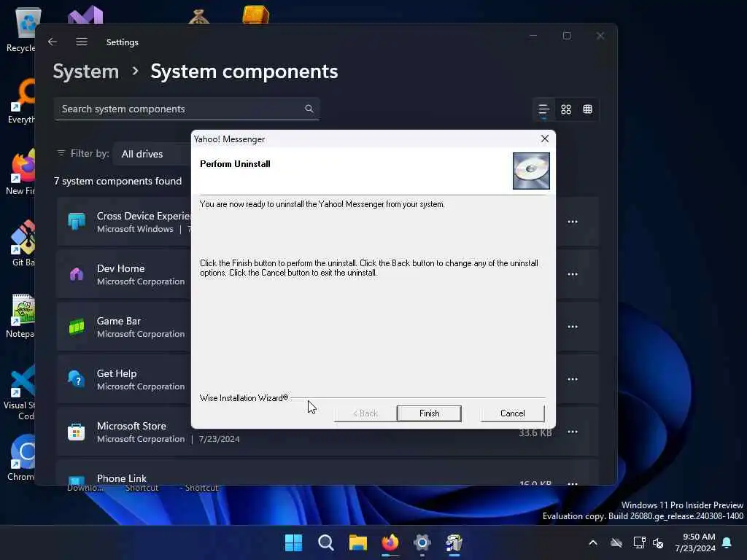The width and height of the screenshot is (747, 560).
Task: Select the New Firefox desktop shortcut
Action: [x=20, y=172]
